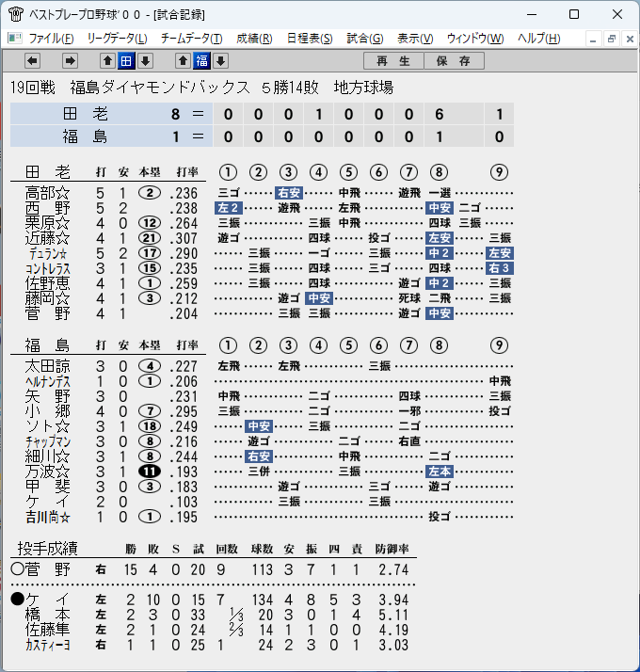The width and height of the screenshot is (640, 672).
Task: Click up arrow beside 福 team icon
Action: 183,61
